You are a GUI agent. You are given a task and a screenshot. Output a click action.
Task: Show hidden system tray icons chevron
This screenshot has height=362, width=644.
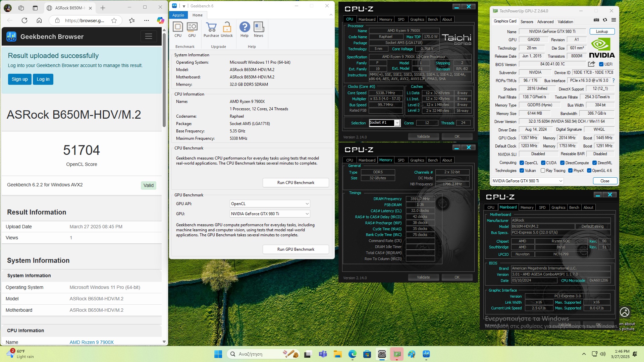click(584, 354)
